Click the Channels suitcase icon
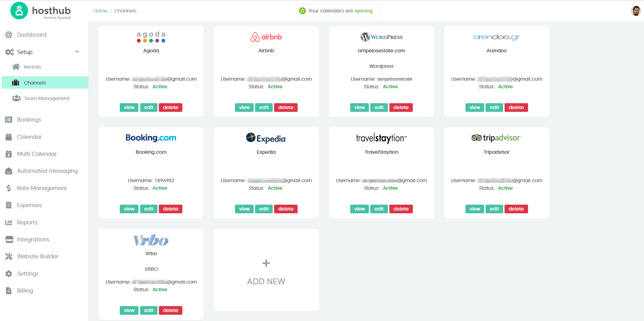Image resolution: width=644 pixels, height=321 pixels. (x=16, y=82)
